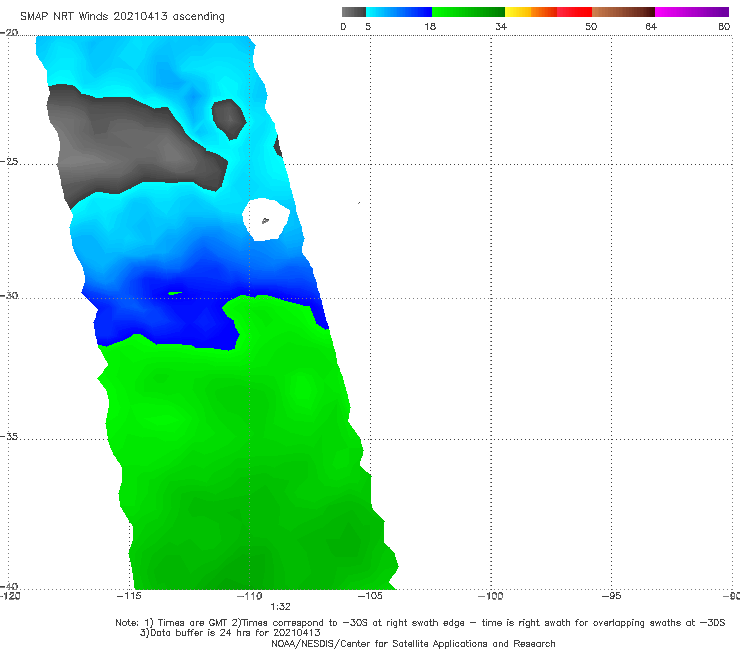740x650 pixels.
Task: Click the note line starting 'Note: 1) Times are GMT'
Action: 420,623
